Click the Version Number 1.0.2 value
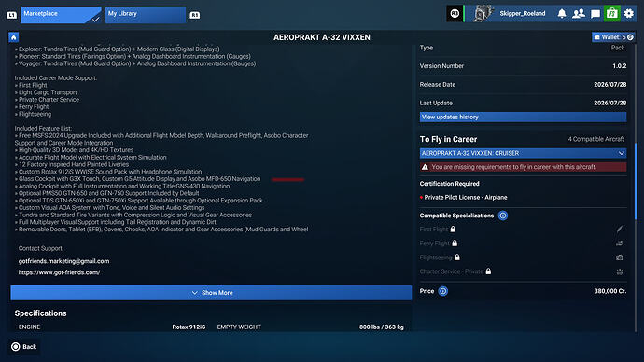The image size is (644, 362). tap(620, 66)
